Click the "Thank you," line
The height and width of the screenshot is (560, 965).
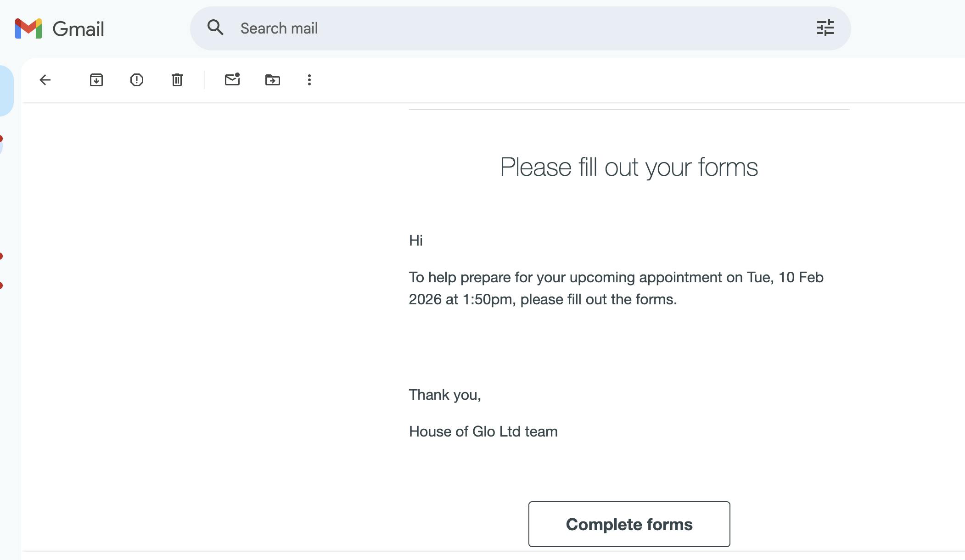pos(445,395)
